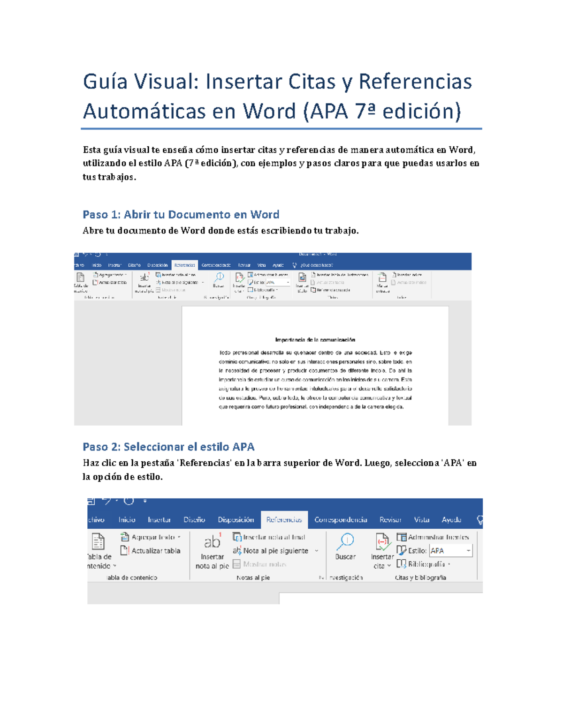Image resolution: width=563 pixels, height=728 pixels.
Task: Open the Bibliografía menu in Paso 1 screenshot
Action: (263, 290)
